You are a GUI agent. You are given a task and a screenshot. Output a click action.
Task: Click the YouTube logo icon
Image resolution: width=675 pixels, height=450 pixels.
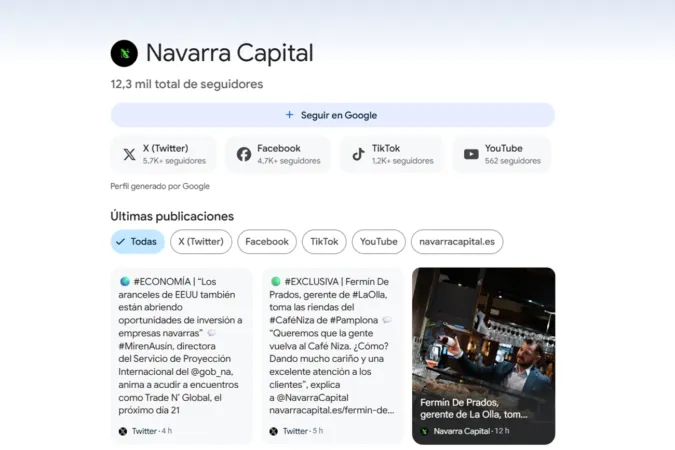click(471, 154)
